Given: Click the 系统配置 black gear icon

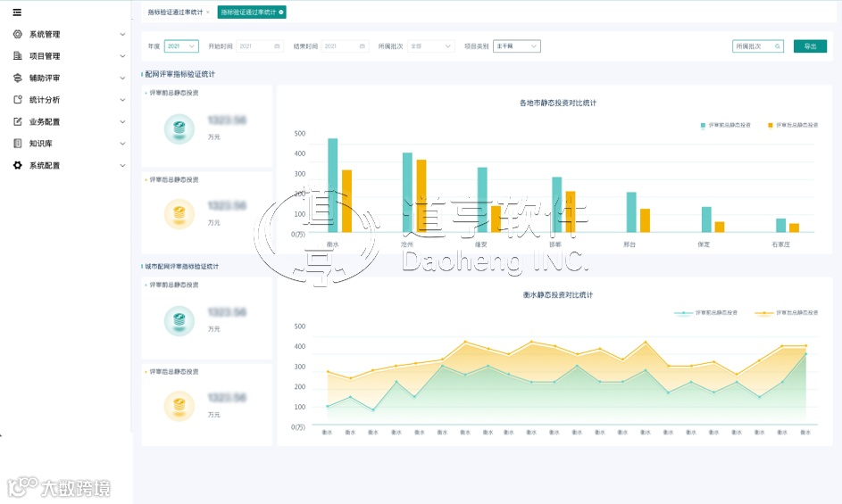Looking at the screenshot, I should tap(18, 165).
